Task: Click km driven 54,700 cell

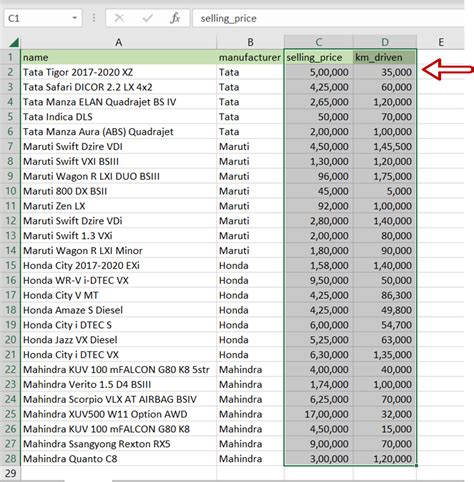Action: (385, 325)
